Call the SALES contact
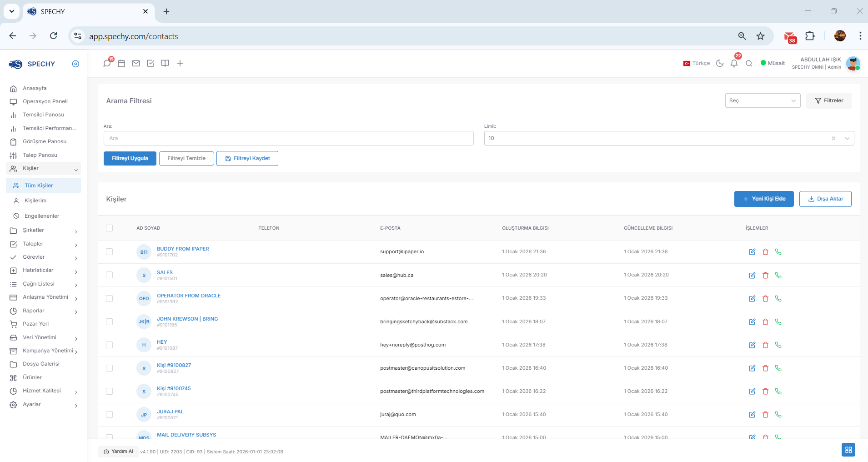The image size is (868, 462). pos(778,275)
